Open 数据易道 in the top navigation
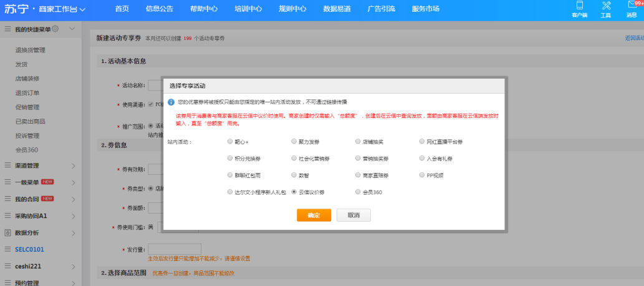The width and height of the screenshot is (644, 286). point(337,9)
